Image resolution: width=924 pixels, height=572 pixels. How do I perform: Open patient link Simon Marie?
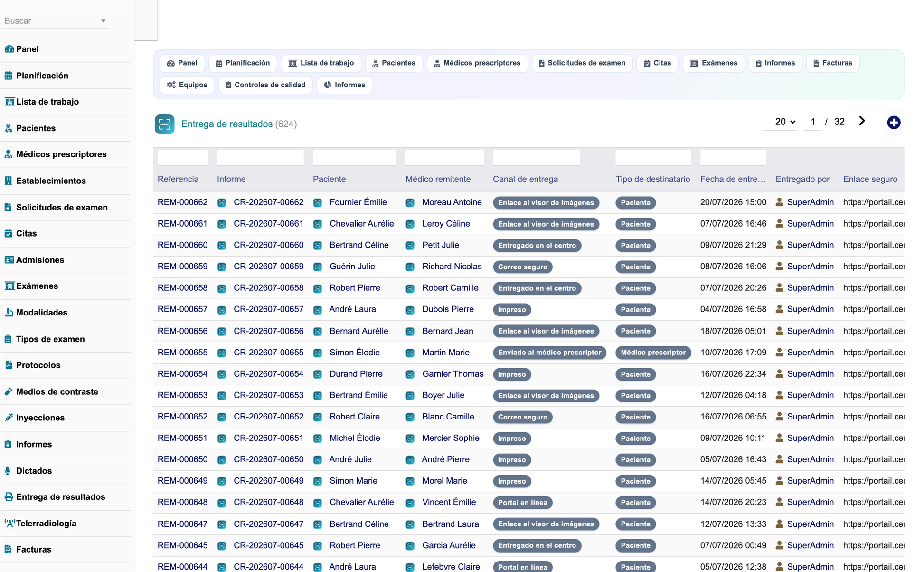pos(353,481)
